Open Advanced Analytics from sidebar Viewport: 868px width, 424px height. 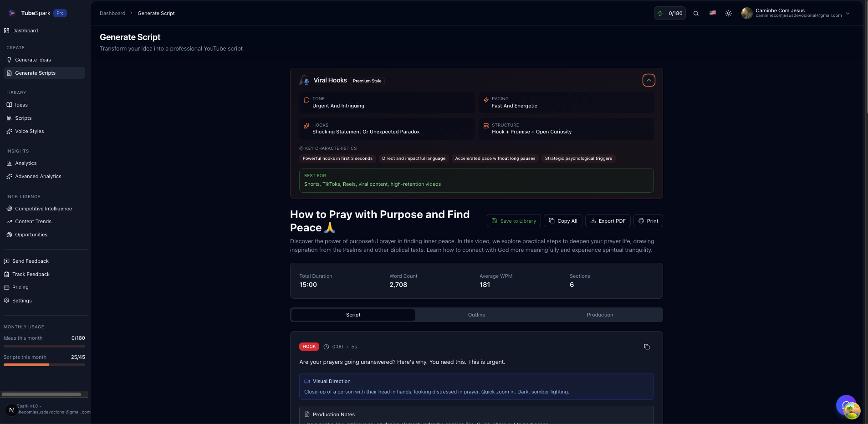(38, 176)
